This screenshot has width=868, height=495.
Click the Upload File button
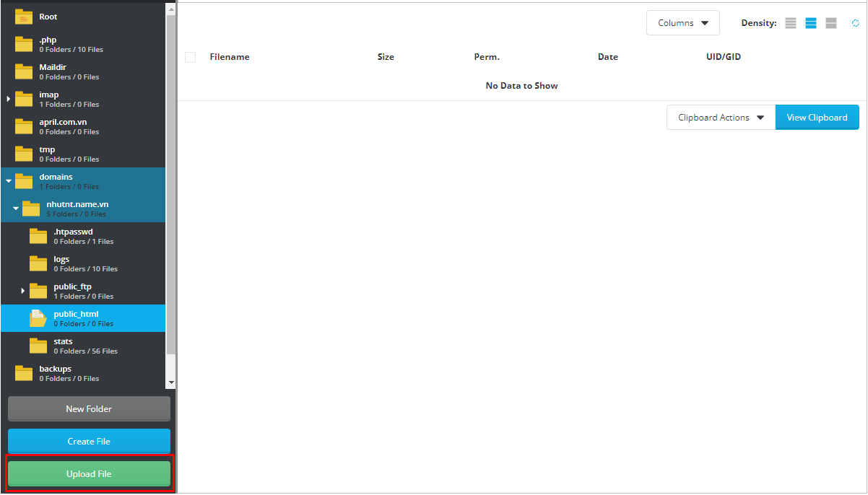pyautogui.click(x=89, y=474)
